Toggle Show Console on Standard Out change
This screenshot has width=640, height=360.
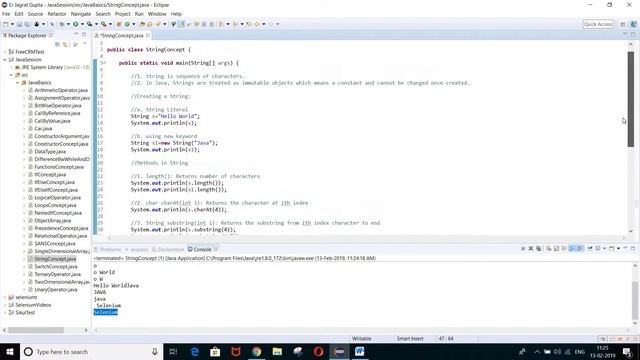[572, 249]
